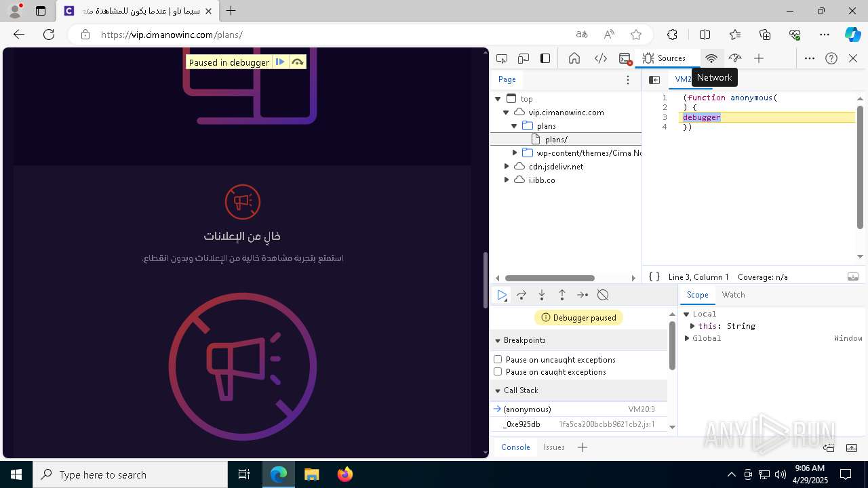Image resolution: width=868 pixels, height=488 pixels.
Task: Open the Network tool wifi icon
Action: 711,58
